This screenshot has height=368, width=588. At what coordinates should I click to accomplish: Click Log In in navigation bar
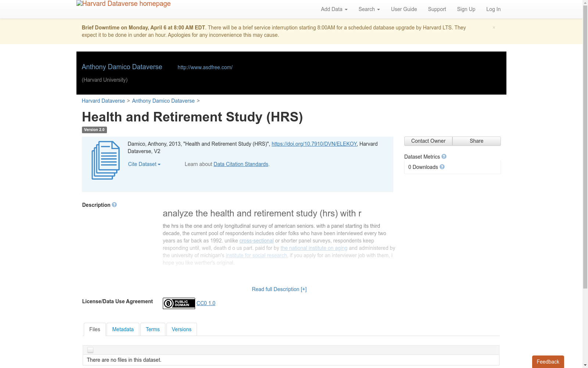[x=493, y=9]
